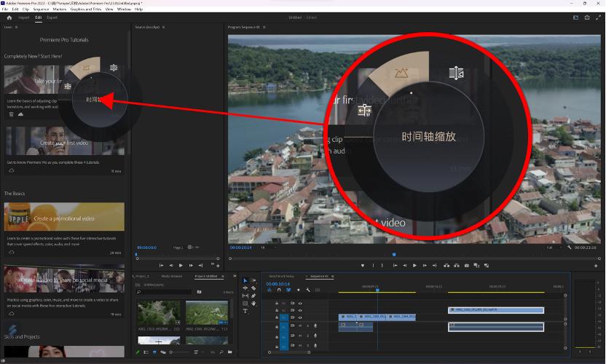This screenshot has height=364, width=606.
Task: Toggle the lock on track V1
Action: 277,317
